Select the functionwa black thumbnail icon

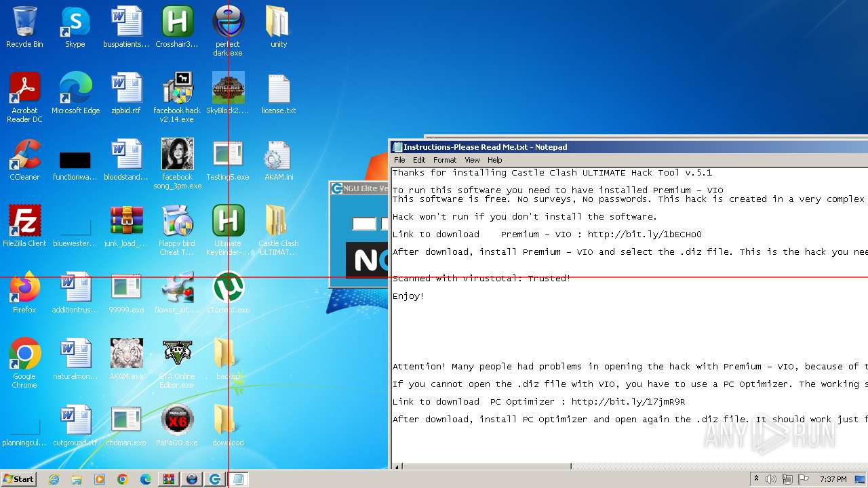pos(75,163)
